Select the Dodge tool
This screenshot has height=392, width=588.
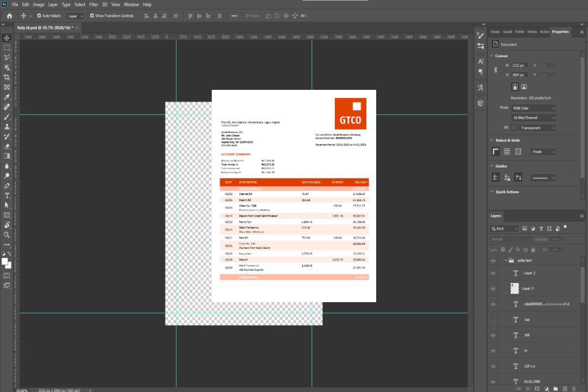point(7,175)
